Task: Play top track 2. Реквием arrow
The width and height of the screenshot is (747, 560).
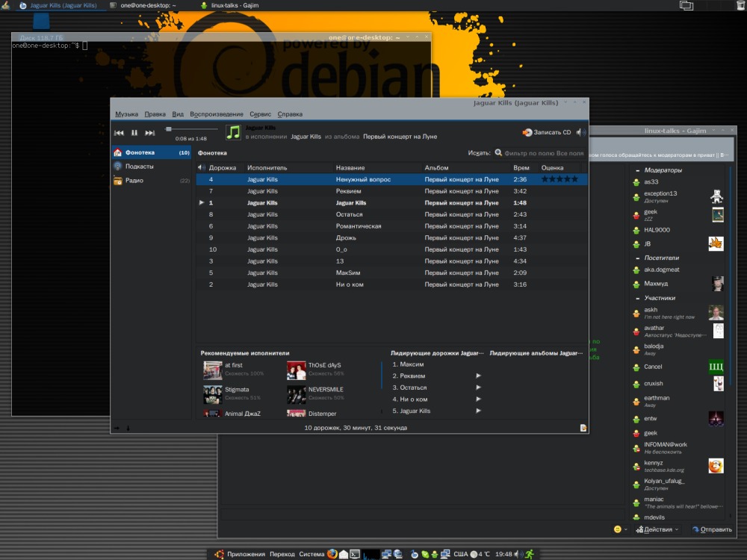Action: click(478, 376)
